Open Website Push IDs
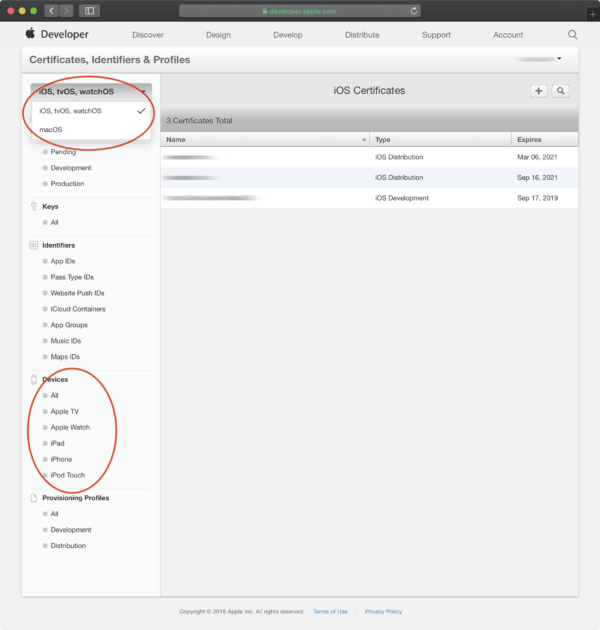The width and height of the screenshot is (600, 630). [x=77, y=293]
